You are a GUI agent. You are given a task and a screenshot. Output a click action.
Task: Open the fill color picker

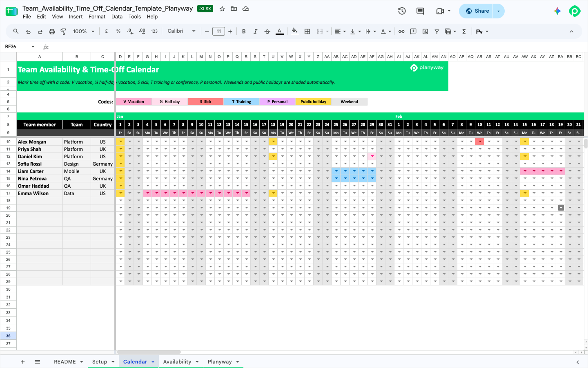(295, 31)
